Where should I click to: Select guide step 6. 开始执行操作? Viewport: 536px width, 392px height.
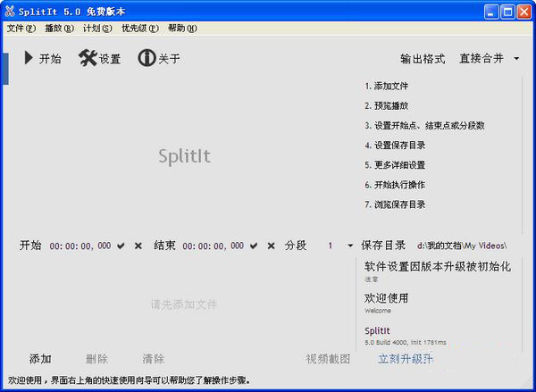click(395, 185)
